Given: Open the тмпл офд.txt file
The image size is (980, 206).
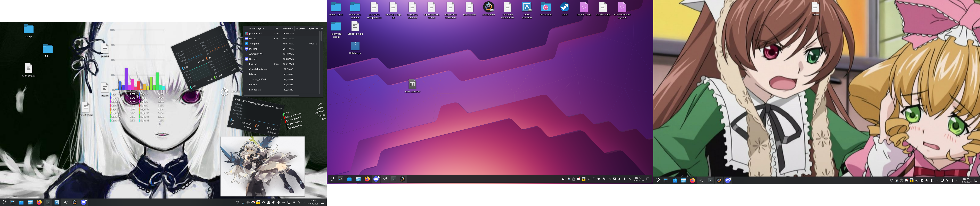Looking at the screenshot, I should click(x=29, y=68).
